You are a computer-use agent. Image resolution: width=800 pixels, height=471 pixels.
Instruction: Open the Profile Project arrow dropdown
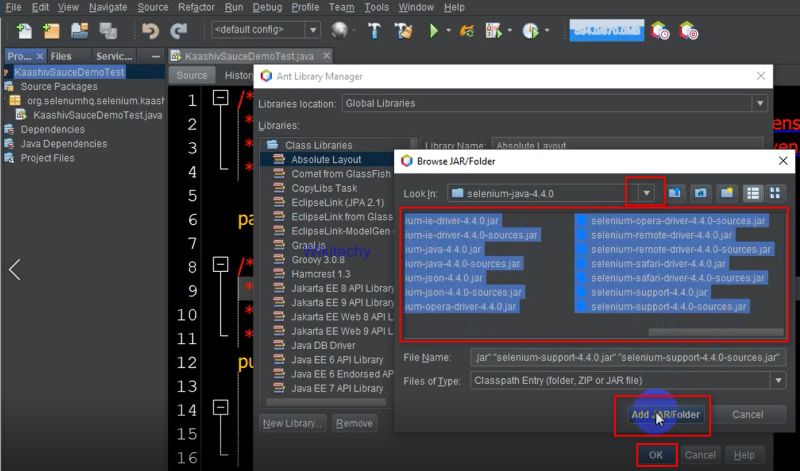click(546, 31)
